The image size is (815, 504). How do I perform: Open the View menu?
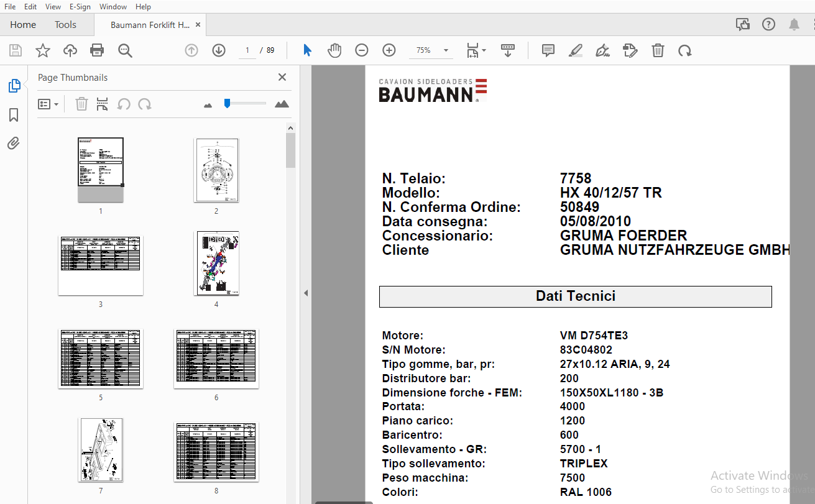tap(53, 6)
